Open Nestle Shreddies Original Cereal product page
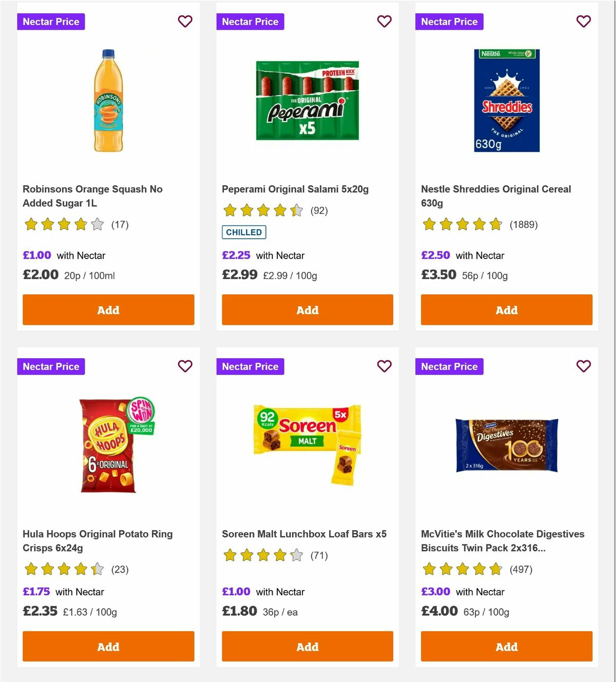The image size is (616, 682). (496, 196)
